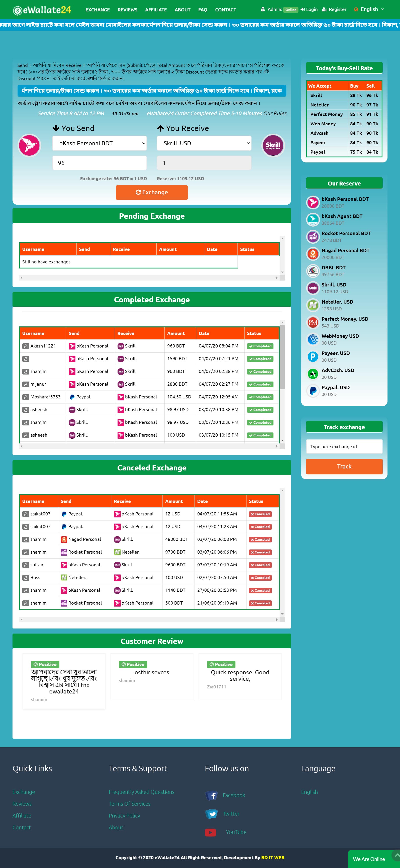Click the Payeer USD reserve icon
Viewport: 400px width, 868px height.
point(312,357)
